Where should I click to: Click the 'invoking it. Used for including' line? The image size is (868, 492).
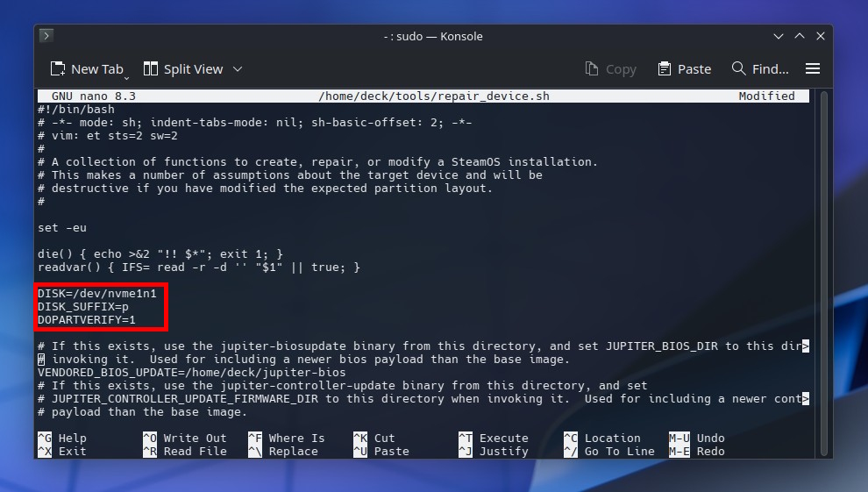point(304,360)
